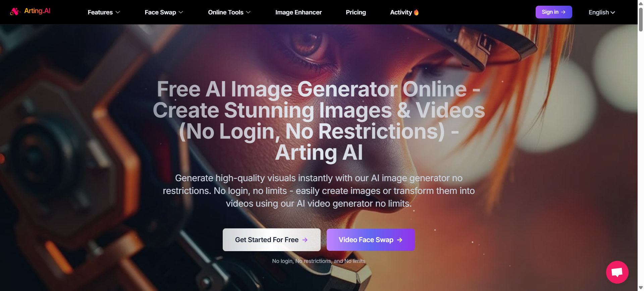Viewport: 644px width, 291px height.
Task: Click the arrow icon in Sign in
Action: pos(563,12)
